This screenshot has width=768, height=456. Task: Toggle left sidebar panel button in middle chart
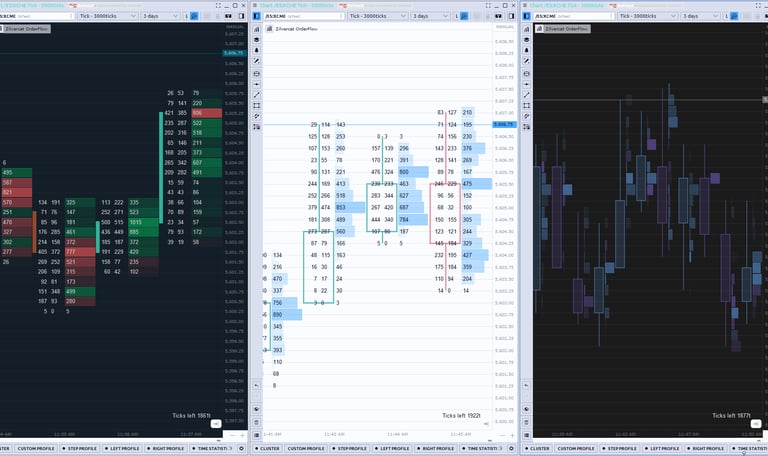click(256, 16)
